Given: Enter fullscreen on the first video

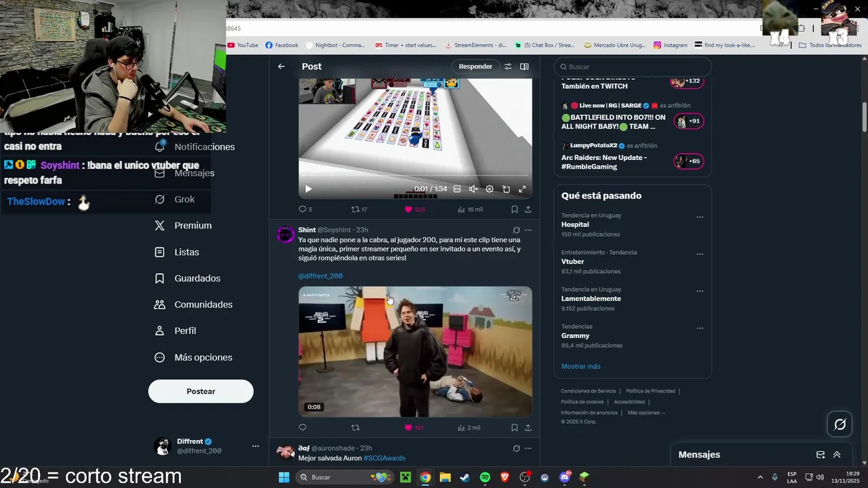Looking at the screenshot, I should pos(522,189).
